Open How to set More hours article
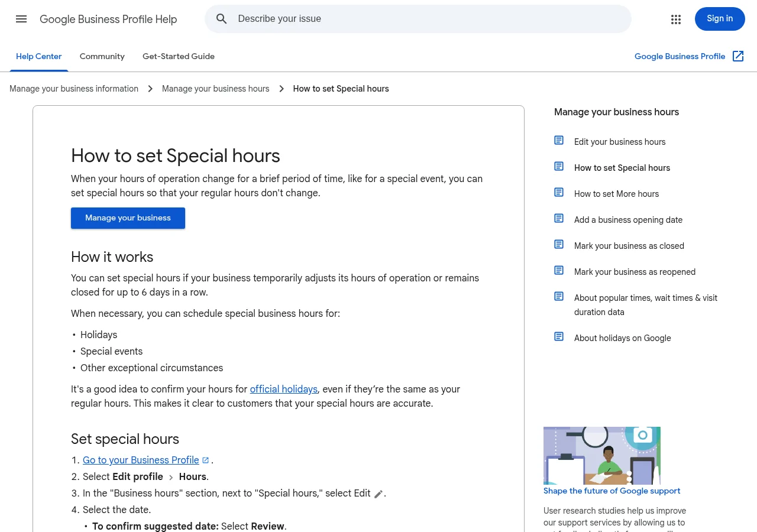Screen dimensions: 757x532 (x=616, y=194)
